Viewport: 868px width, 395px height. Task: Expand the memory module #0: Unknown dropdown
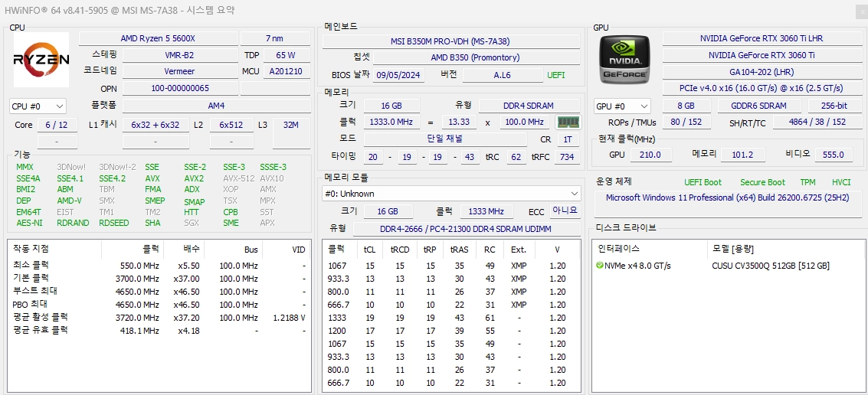(x=452, y=194)
